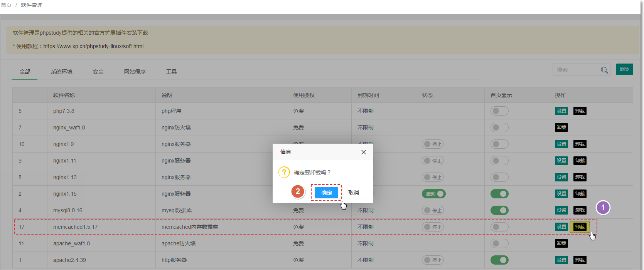
Task: Click 卸载 for memcached1.5.17
Action: click(580, 227)
